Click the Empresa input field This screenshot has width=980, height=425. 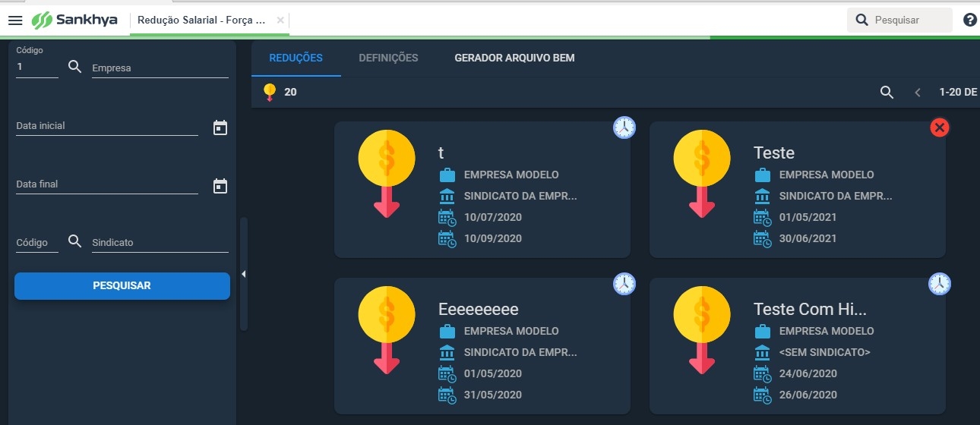[x=160, y=68]
